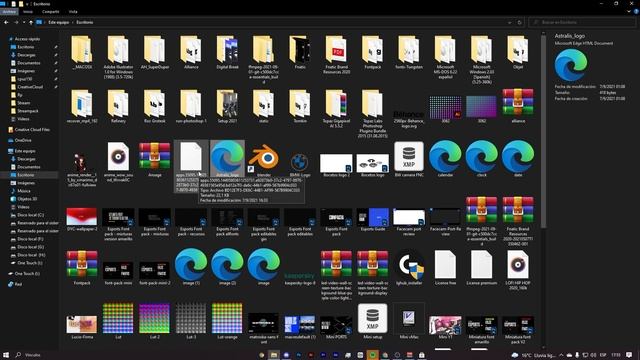Open the Vista ribbon tab
Image resolution: width=640 pixels, height=360 pixels.
click(x=73, y=12)
